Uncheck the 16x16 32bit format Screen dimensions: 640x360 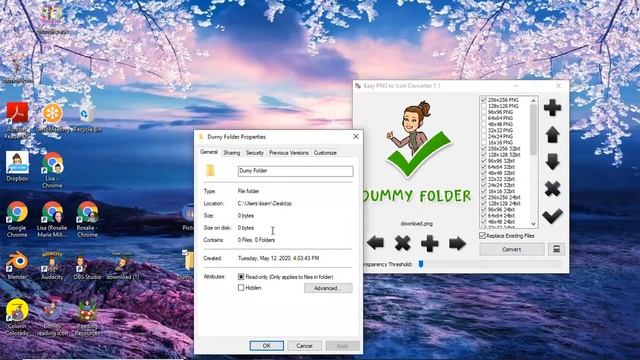[483, 191]
